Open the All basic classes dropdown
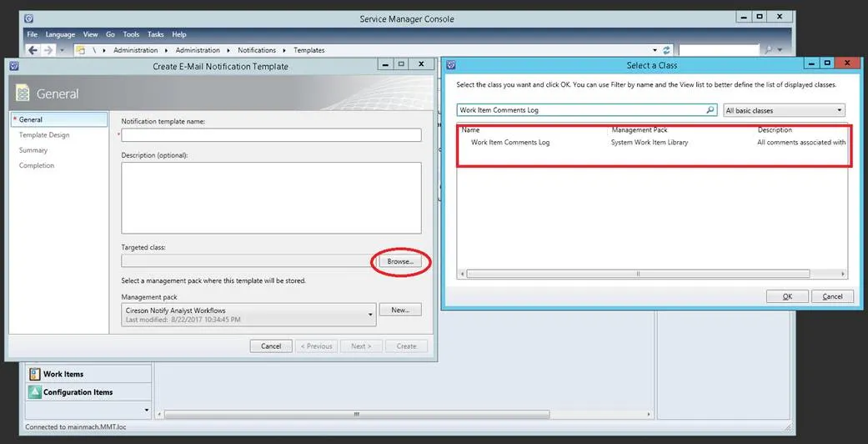The width and height of the screenshot is (868, 444). click(785, 110)
